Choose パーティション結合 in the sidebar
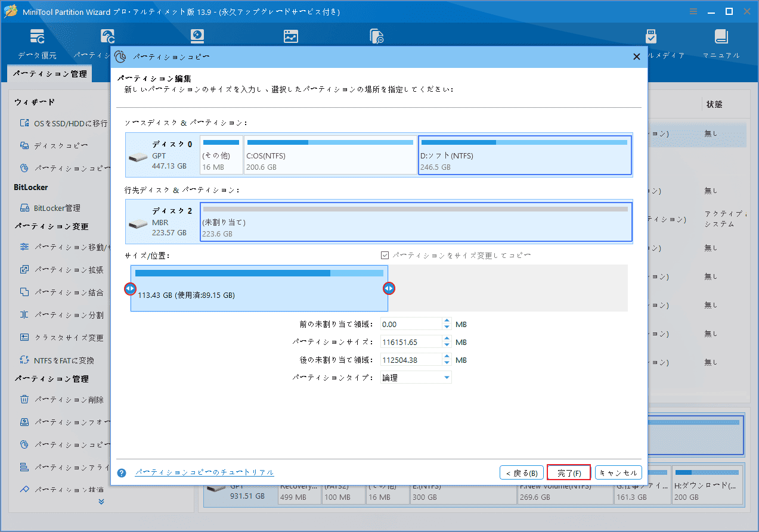The width and height of the screenshot is (759, 532). pos(62,293)
